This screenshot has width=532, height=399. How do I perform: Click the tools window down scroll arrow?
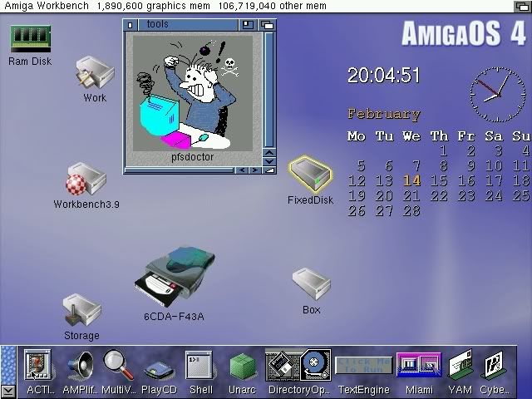tap(269, 161)
